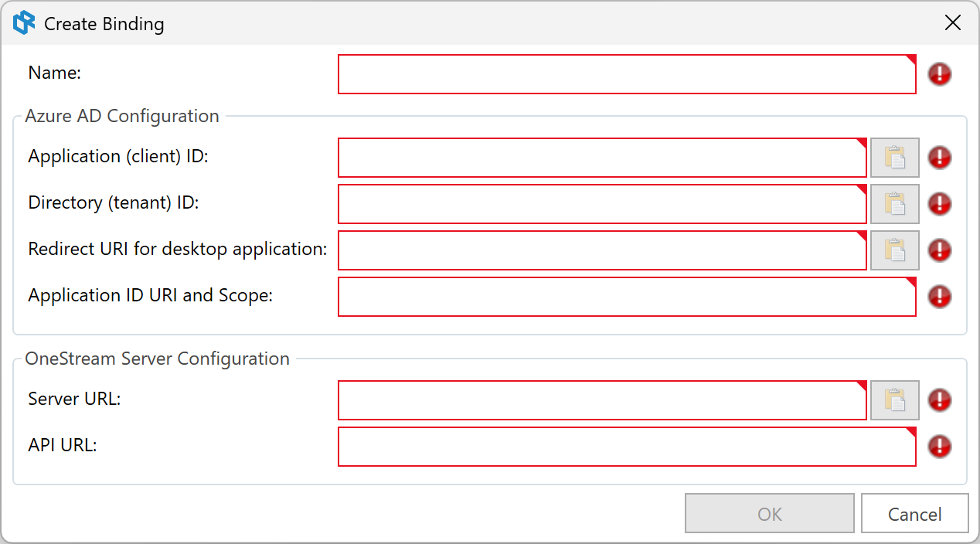Focus the Name input field
The width and height of the screenshot is (980, 544).
[627, 74]
